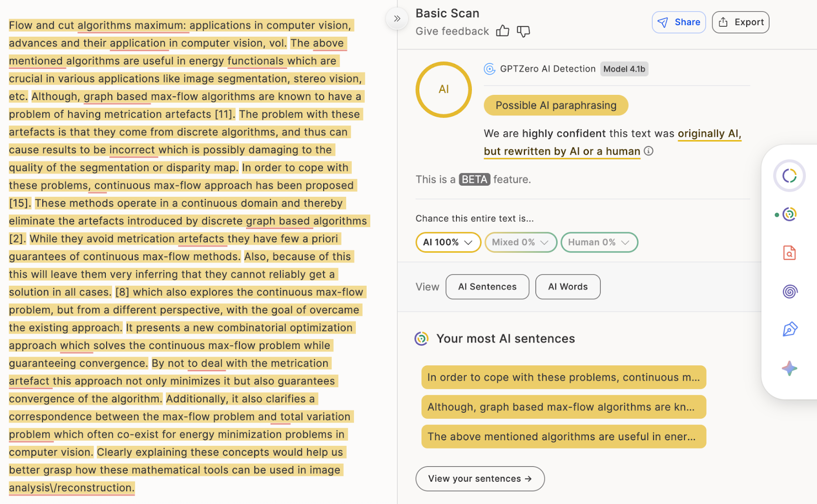Switch view to AI Sentences
The image size is (817, 504).
(x=487, y=287)
